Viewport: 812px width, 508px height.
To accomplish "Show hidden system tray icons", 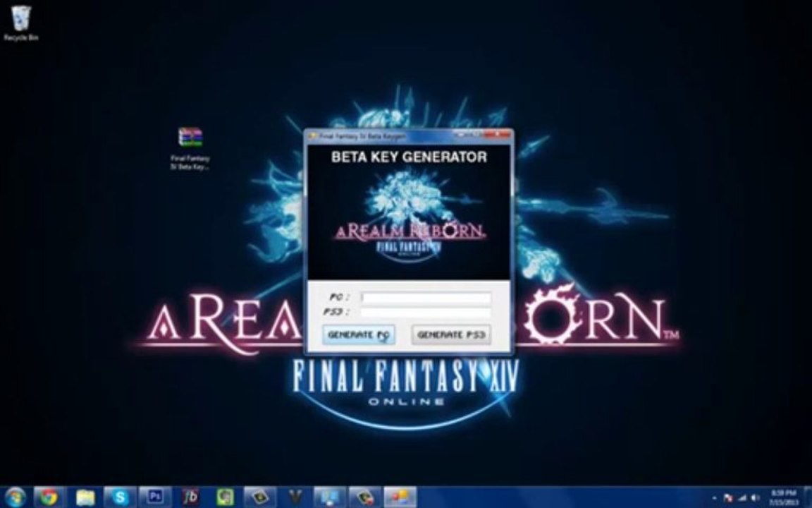I will pyautogui.click(x=715, y=498).
